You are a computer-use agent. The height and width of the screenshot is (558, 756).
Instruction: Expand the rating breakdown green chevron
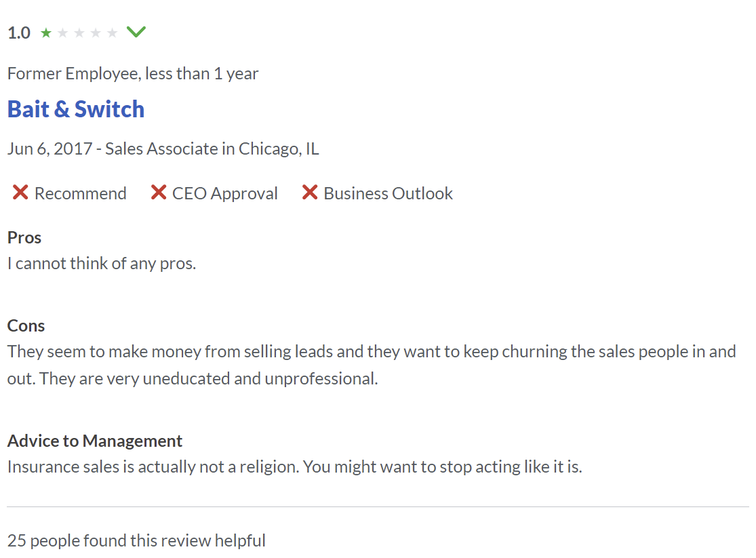click(x=136, y=32)
